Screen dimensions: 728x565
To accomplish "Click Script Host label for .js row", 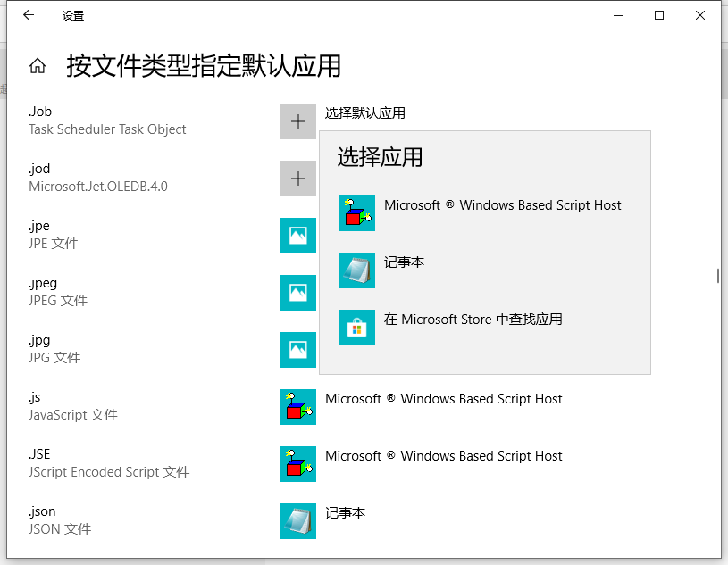I will [x=443, y=399].
